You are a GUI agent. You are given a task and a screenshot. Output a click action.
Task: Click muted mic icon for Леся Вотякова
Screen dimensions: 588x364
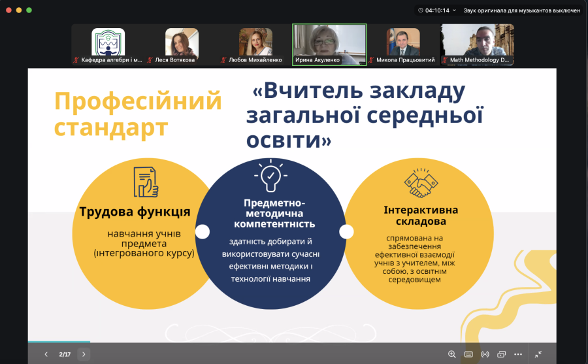pos(150,60)
